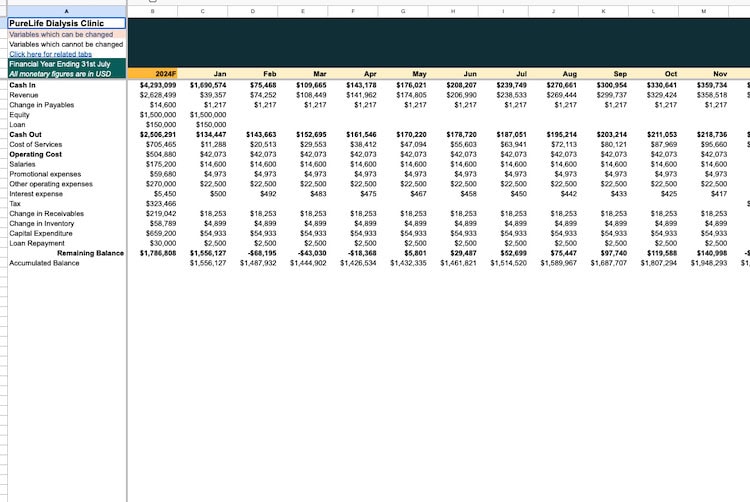Select the $359,734 Cash In cell

pyautogui.click(x=704, y=85)
